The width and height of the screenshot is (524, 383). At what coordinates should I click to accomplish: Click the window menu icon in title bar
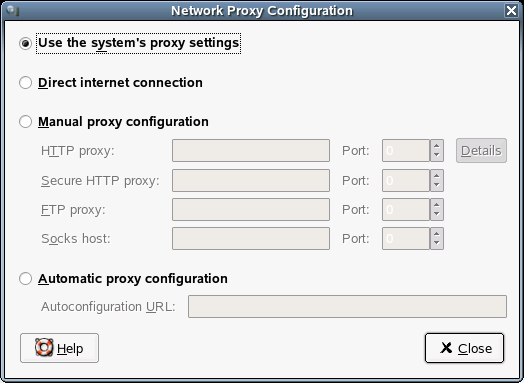tap(12, 11)
